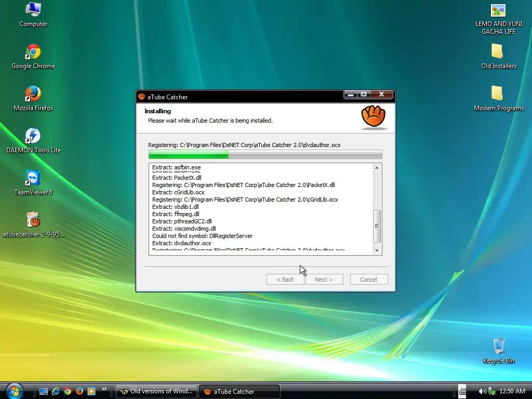Viewport: 532px width, 399px height.
Task: Click log line registering PacketX.dll
Action: point(244,185)
